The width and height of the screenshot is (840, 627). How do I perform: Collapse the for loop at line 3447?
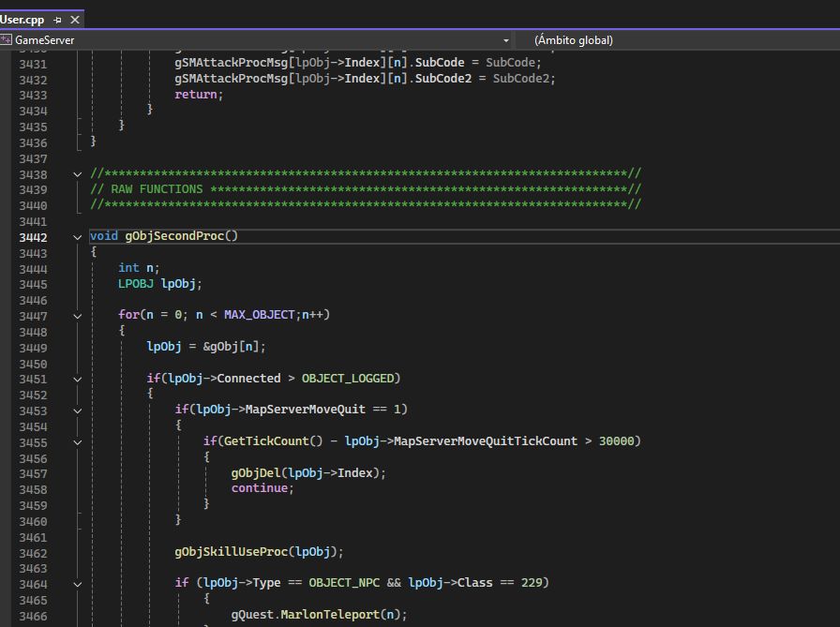tap(78, 316)
